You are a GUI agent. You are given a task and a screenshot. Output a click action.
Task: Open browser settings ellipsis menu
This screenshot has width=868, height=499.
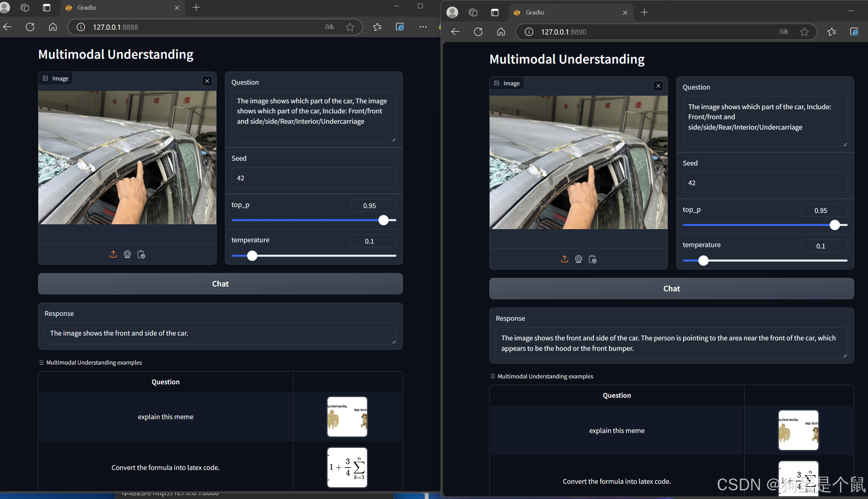point(423,27)
